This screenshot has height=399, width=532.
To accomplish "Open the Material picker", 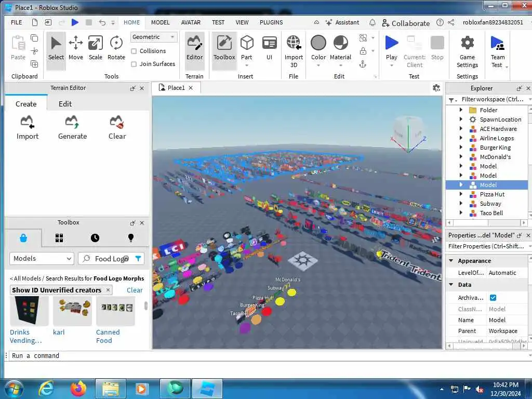I will pos(341,48).
